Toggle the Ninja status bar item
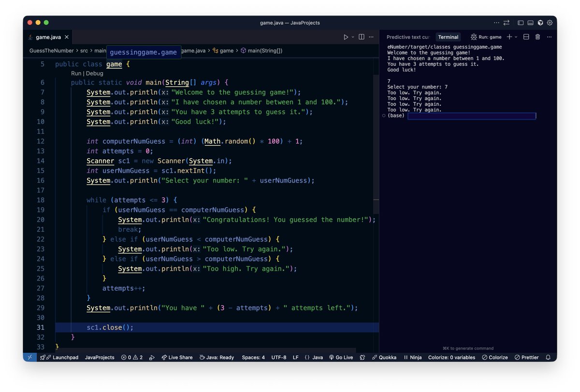Image resolution: width=580 pixels, height=392 pixels. coord(412,357)
